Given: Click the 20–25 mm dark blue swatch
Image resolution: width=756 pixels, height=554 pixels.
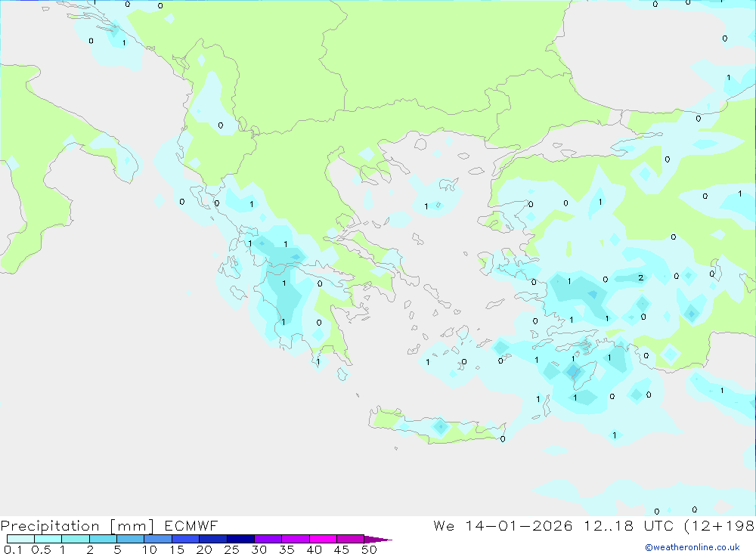Looking at the screenshot, I should (x=213, y=539).
